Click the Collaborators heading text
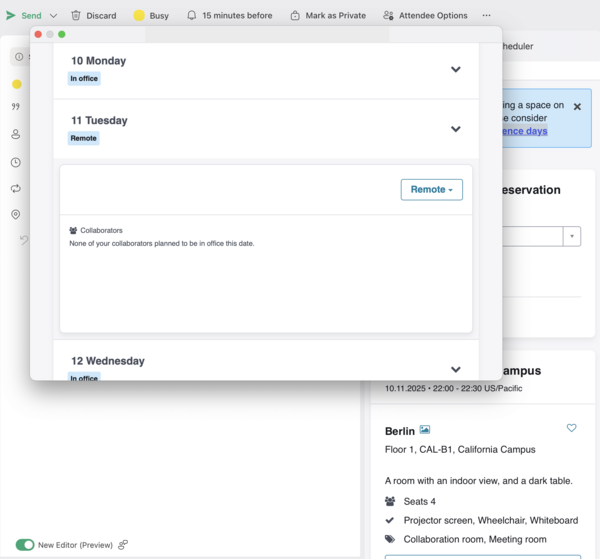The width and height of the screenshot is (600, 559). click(x=101, y=230)
